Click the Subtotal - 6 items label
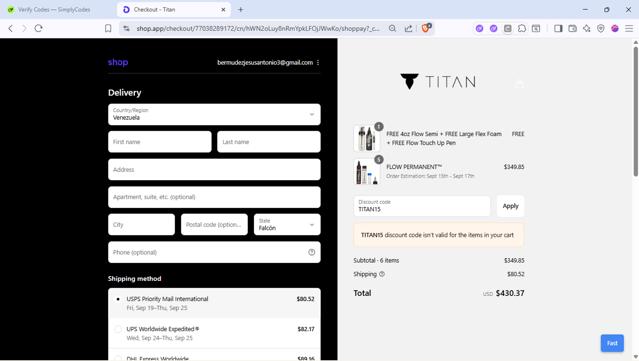 tap(376, 260)
